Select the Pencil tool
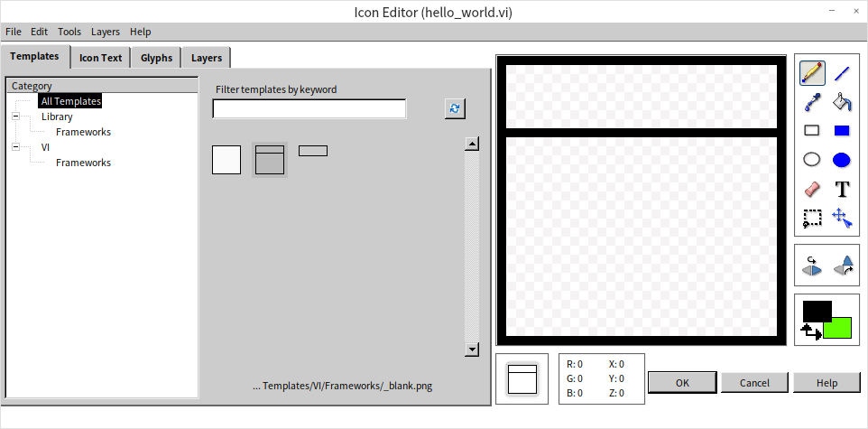 point(811,73)
